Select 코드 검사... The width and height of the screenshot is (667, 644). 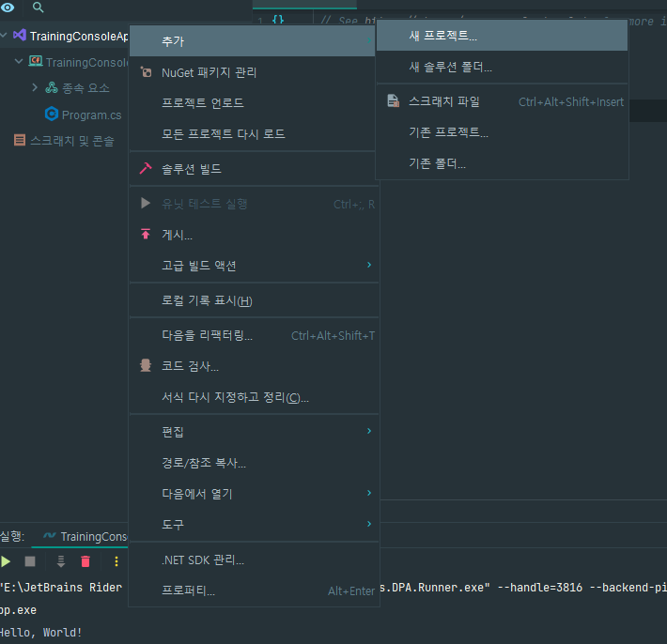253,366
